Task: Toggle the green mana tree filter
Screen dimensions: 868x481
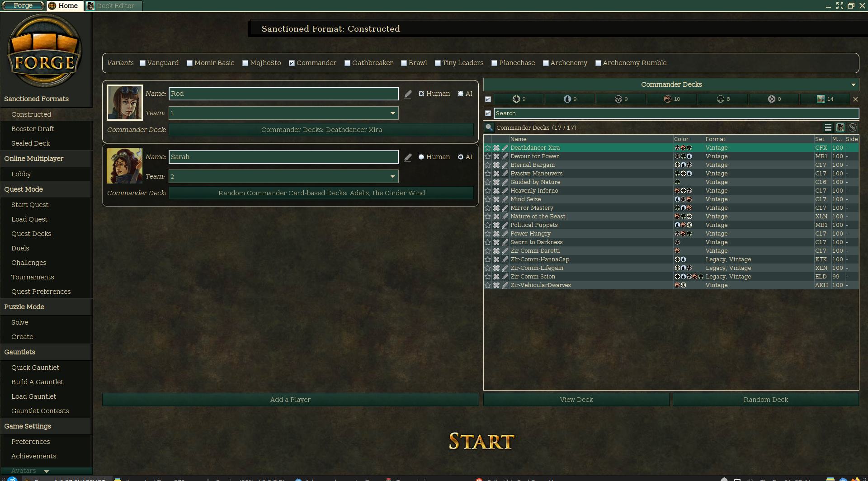Action: tap(723, 99)
